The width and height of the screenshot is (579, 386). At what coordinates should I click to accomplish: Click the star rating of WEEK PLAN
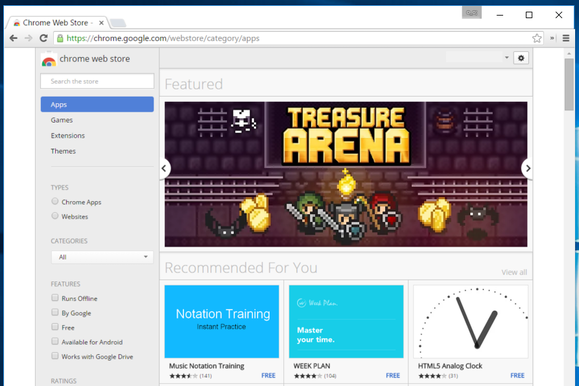click(x=308, y=376)
